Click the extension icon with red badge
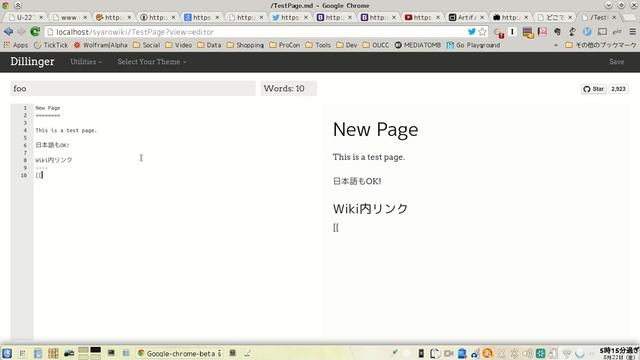The width and height of the screenshot is (640, 360). click(498, 33)
